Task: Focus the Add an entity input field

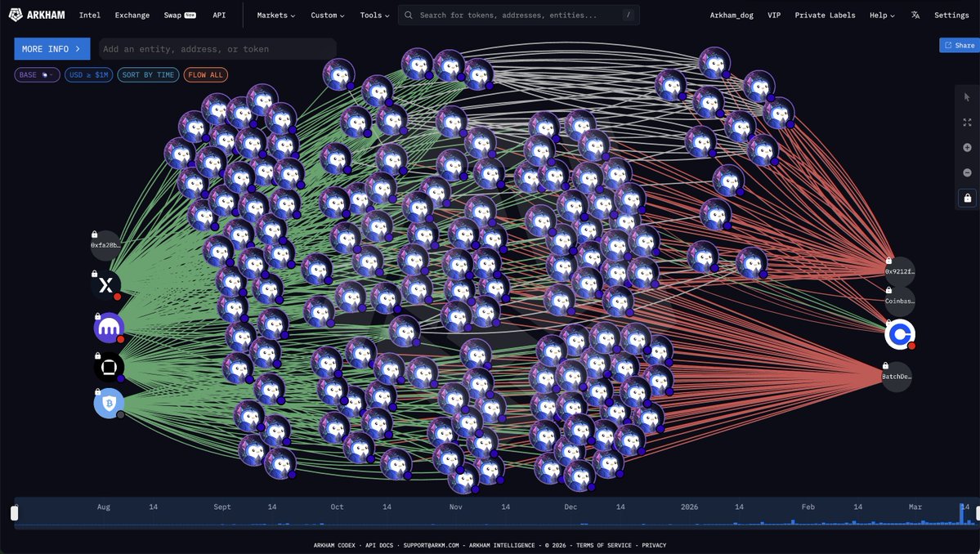Action: 217,49
